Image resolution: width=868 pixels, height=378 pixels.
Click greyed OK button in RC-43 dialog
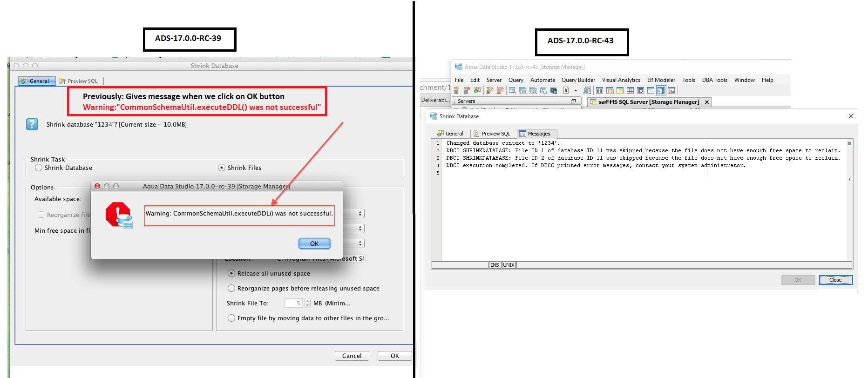798,280
